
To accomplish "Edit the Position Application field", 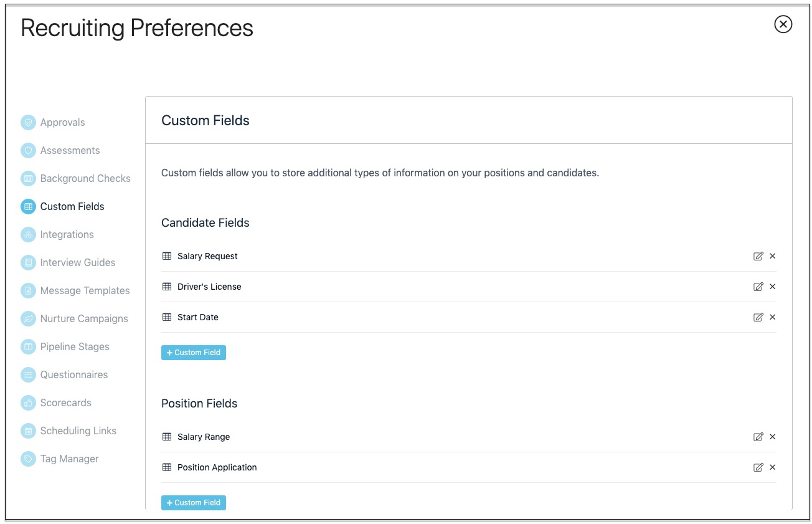I will [758, 467].
